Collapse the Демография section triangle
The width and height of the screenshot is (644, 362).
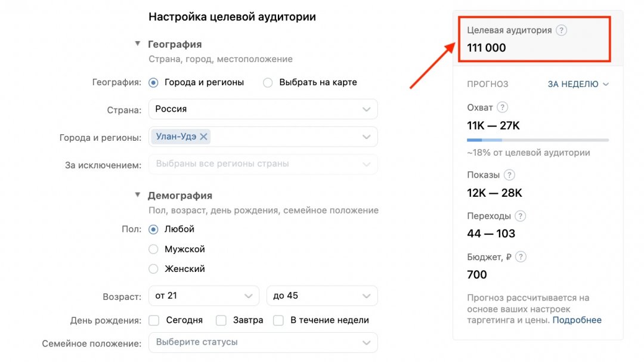(138, 195)
